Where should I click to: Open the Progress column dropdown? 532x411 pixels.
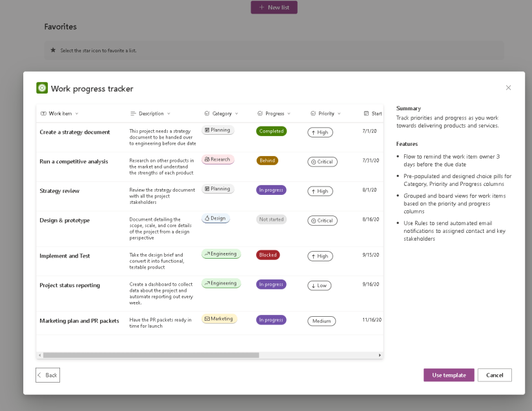point(287,113)
